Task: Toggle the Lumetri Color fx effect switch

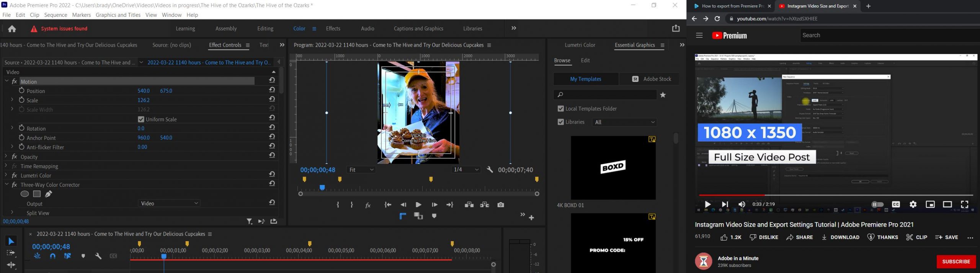Action: pos(15,175)
